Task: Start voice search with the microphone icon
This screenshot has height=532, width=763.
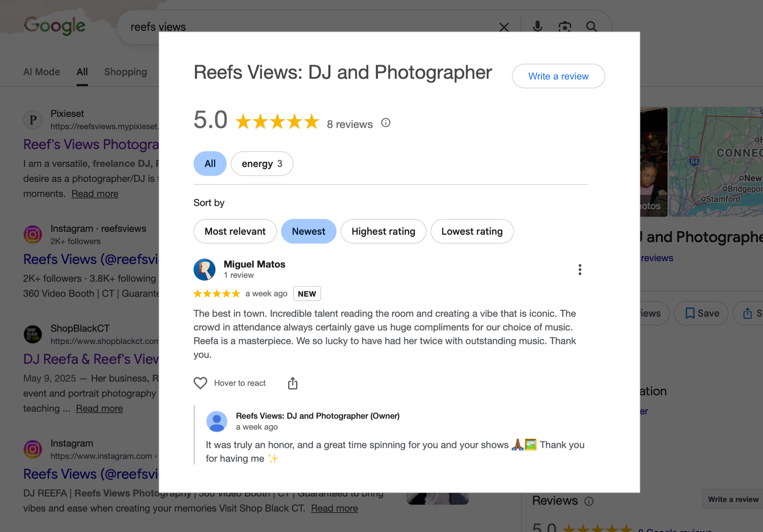Action: tap(537, 26)
